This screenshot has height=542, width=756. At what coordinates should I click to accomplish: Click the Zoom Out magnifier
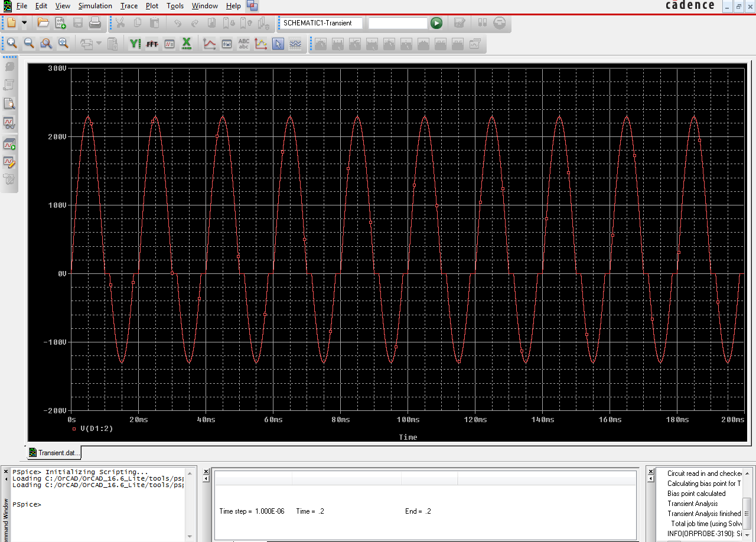click(x=29, y=43)
